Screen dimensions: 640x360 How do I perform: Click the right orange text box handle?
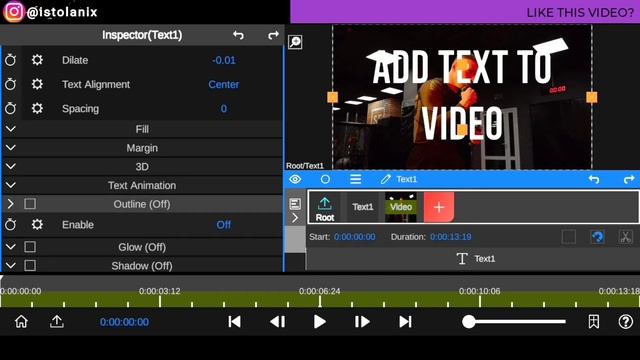point(591,97)
